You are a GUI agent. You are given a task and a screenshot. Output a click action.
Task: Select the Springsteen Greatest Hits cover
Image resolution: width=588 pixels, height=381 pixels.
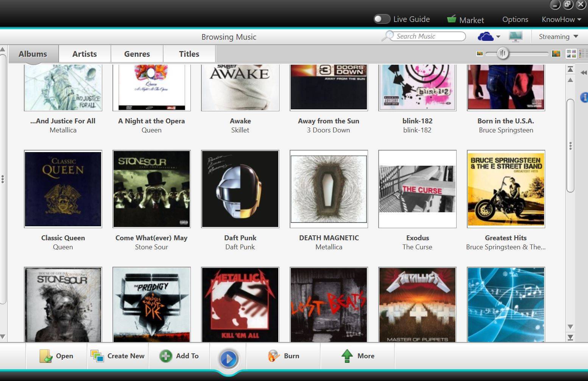[x=506, y=189]
